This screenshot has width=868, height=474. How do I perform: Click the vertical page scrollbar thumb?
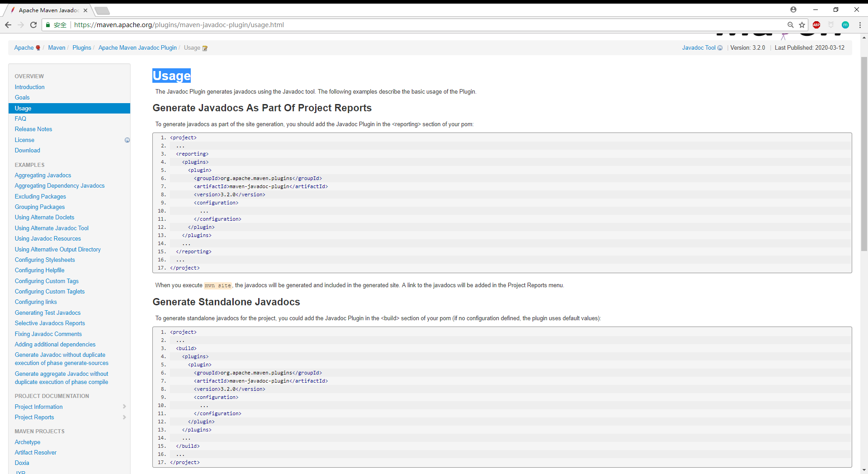point(864,154)
